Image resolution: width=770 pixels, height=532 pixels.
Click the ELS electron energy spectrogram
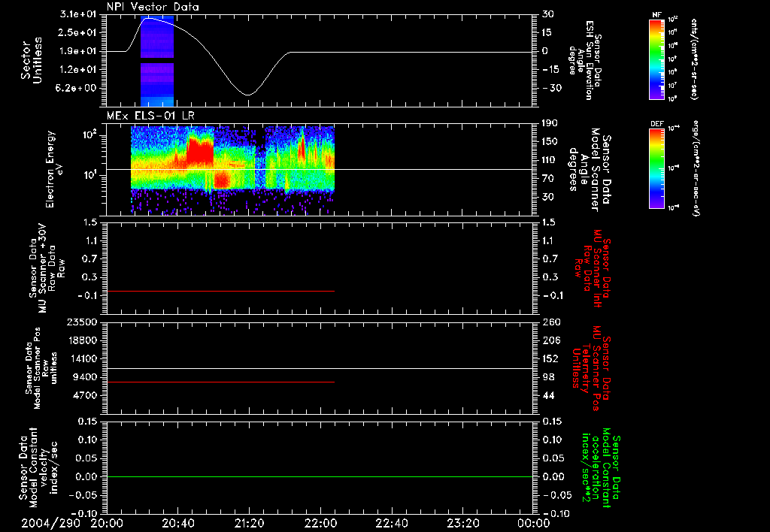point(233,171)
